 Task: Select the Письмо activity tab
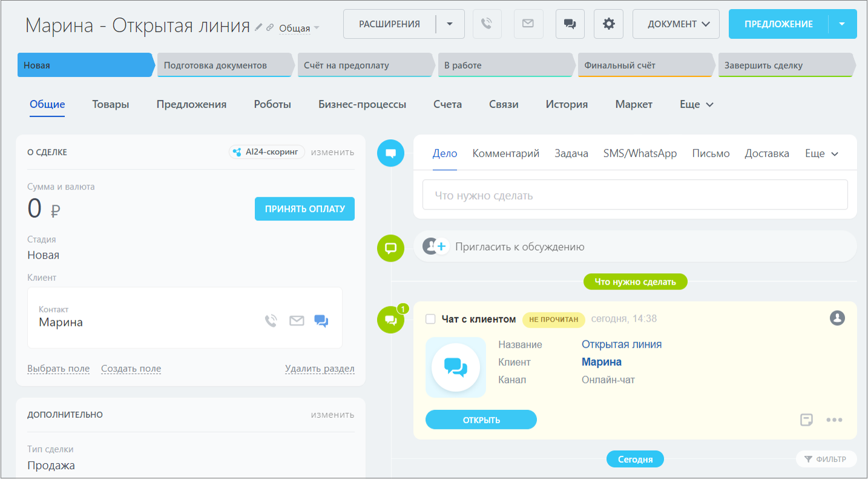[x=711, y=153]
